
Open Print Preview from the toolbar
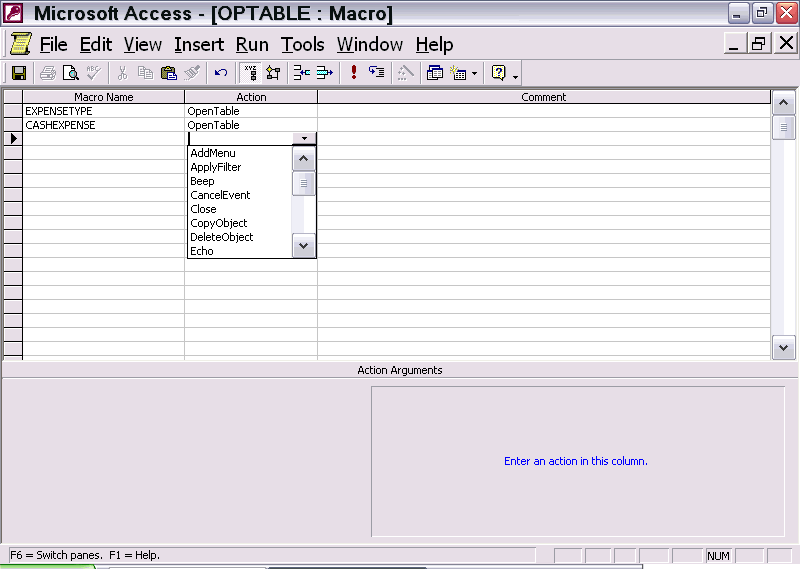pyautogui.click(x=71, y=73)
